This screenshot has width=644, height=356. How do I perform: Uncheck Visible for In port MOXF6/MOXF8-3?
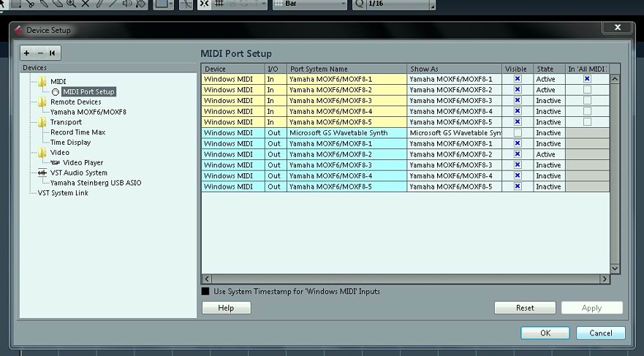click(518, 100)
